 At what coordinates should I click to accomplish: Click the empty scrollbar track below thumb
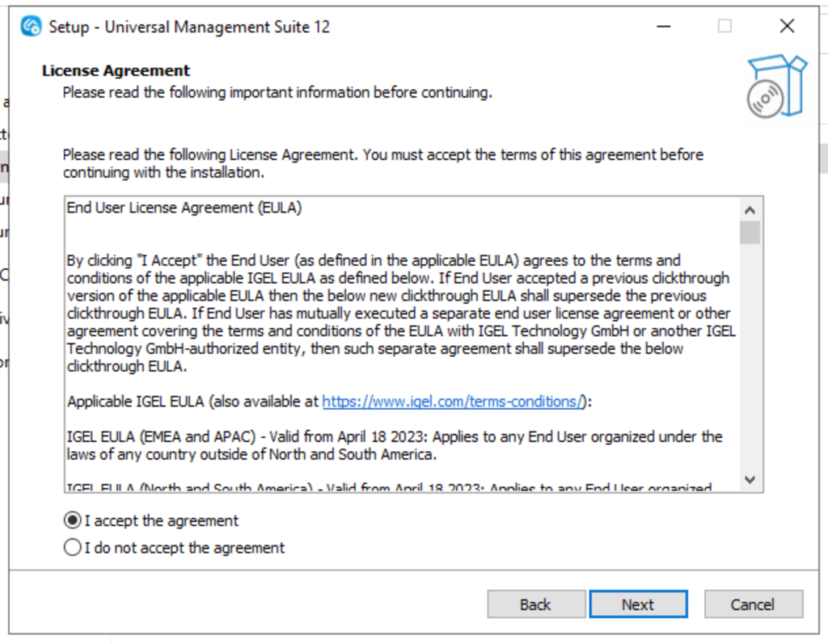pos(750,364)
